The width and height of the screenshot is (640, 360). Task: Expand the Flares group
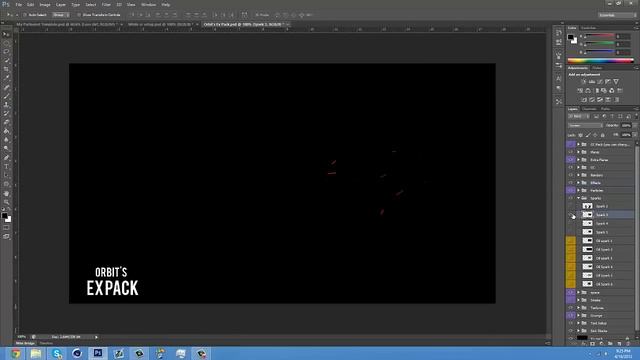(x=578, y=152)
